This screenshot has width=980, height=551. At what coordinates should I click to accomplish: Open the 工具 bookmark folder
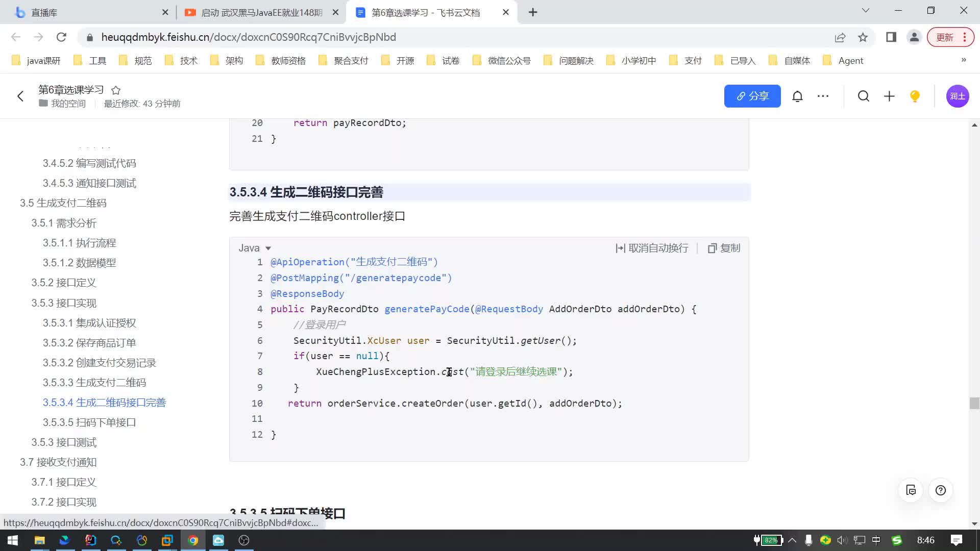pos(90,61)
